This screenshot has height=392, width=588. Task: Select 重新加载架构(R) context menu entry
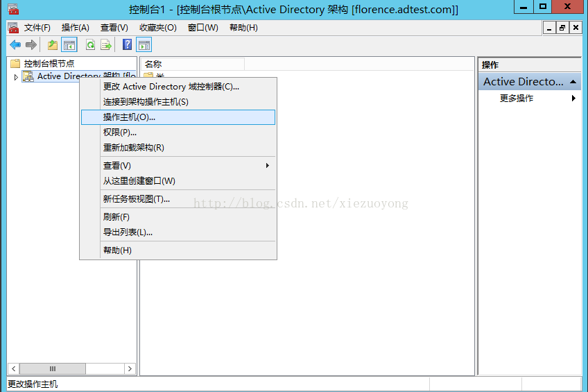click(x=178, y=148)
